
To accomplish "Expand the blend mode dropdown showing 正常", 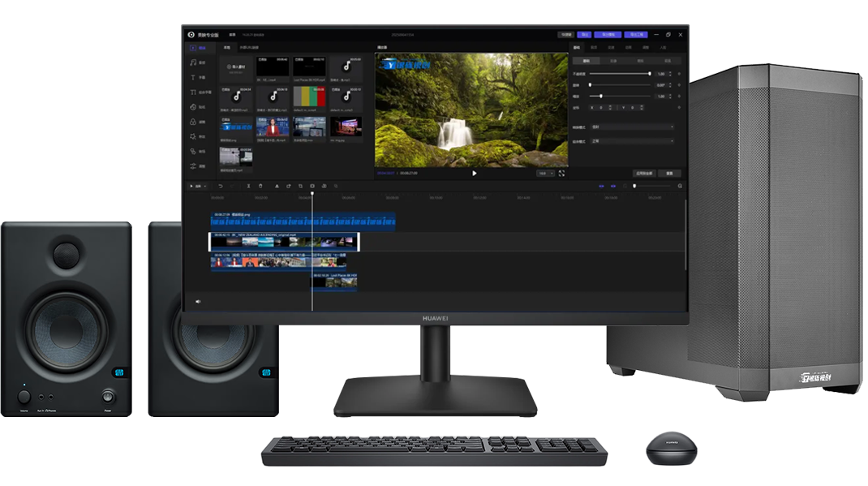I will coord(631,141).
